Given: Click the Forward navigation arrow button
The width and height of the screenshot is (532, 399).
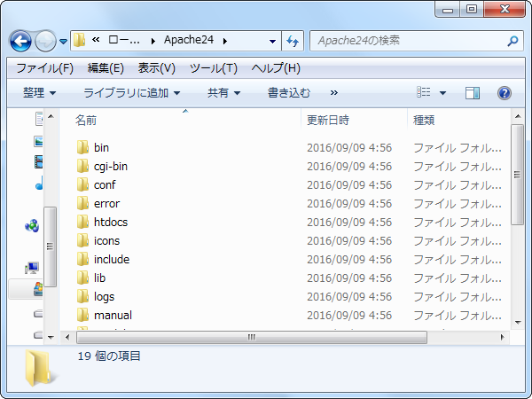Looking at the screenshot, I should click(x=46, y=42).
